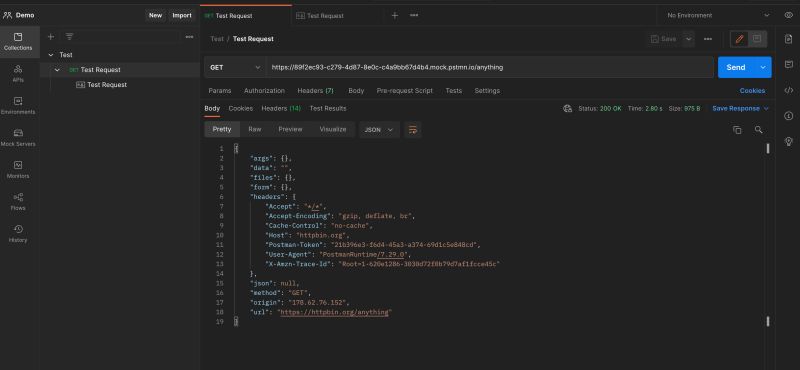Viewport: 800px width, 370px height.
Task: Open the Save Response dropdown
Action: pos(740,108)
